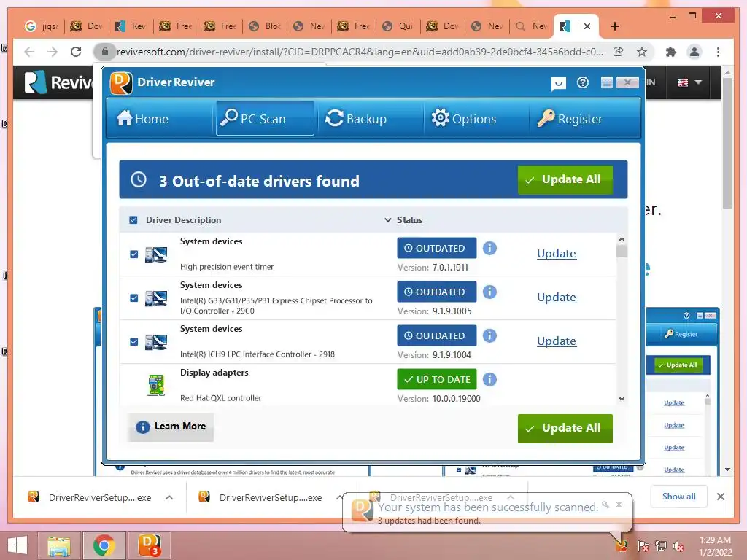
Task: Click the Driver Reviver logo in title bar
Action: [x=121, y=83]
